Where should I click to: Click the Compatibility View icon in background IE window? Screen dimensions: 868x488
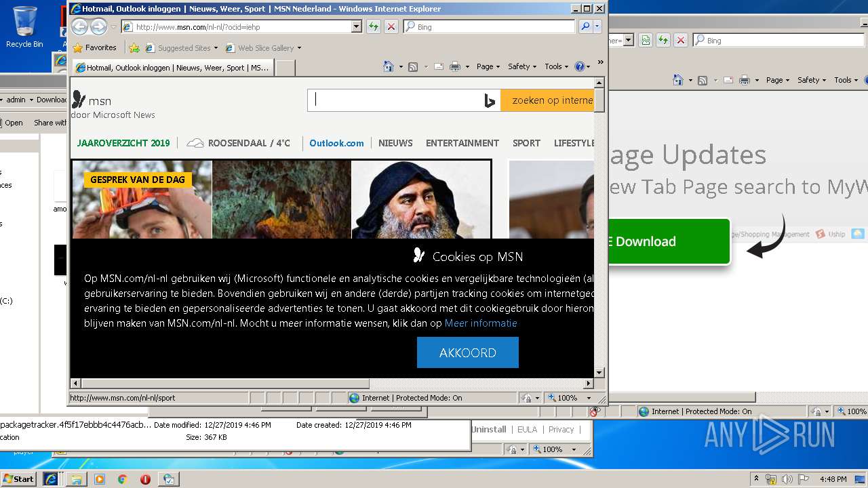click(646, 41)
